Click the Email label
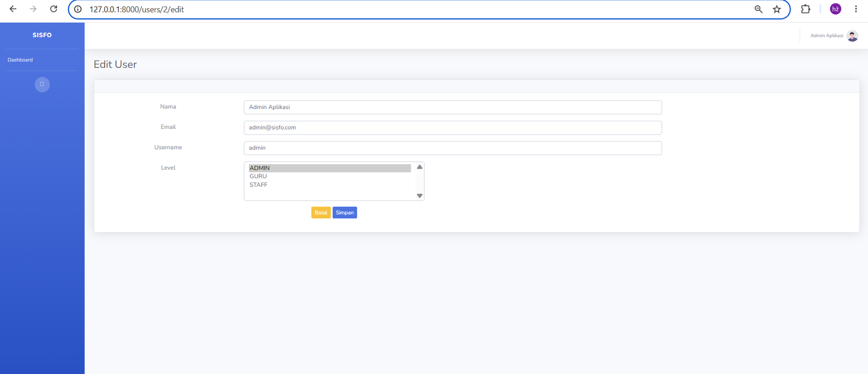Viewport: 868px width, 374px height. click(168, 127)
